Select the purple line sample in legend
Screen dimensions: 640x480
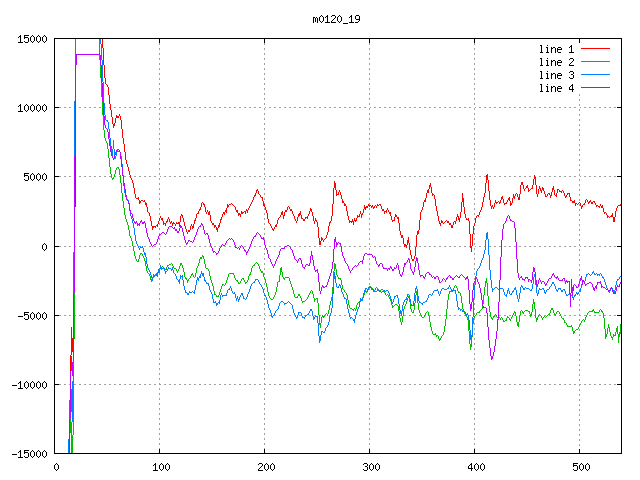coord(595,88)
